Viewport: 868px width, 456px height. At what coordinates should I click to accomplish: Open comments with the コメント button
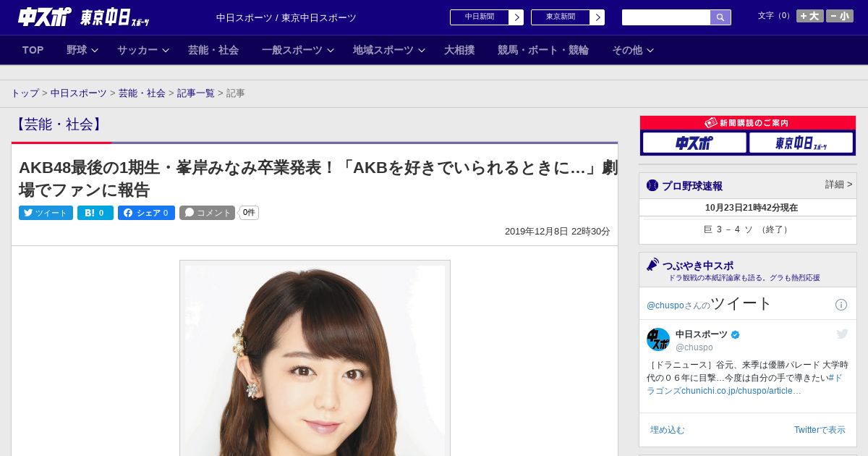[208, 213]
